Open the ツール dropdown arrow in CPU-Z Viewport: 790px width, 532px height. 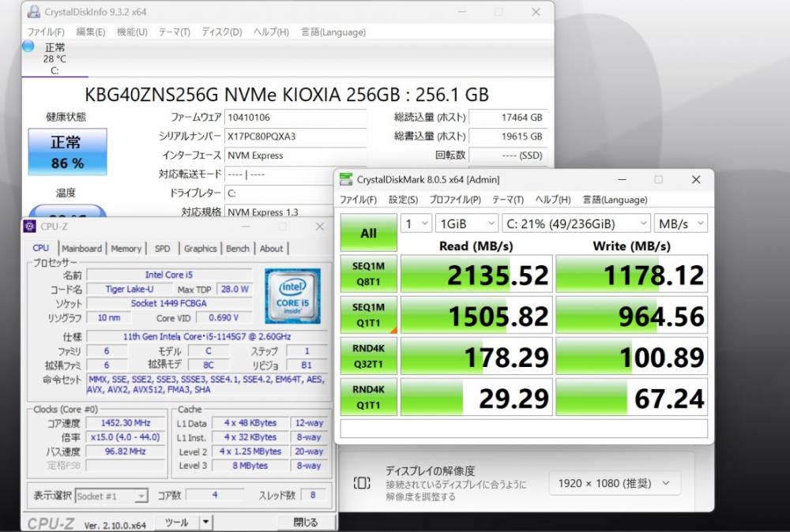206,522
